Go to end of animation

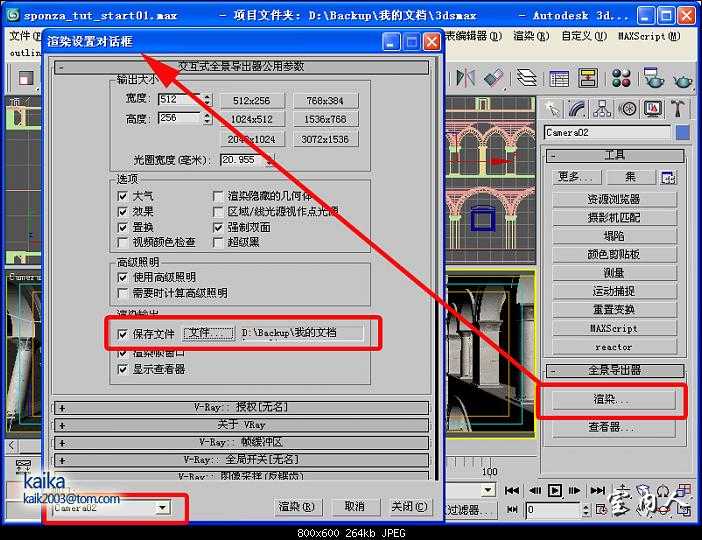point(598,491)
